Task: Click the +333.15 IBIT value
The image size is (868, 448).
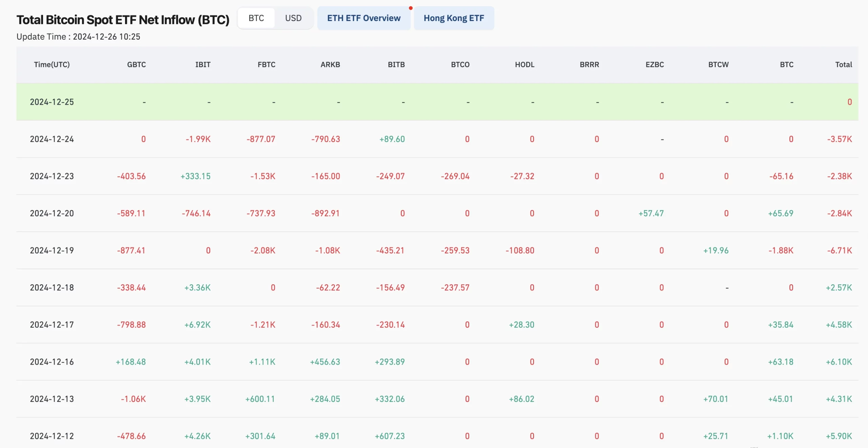Action: pos(195,176)
